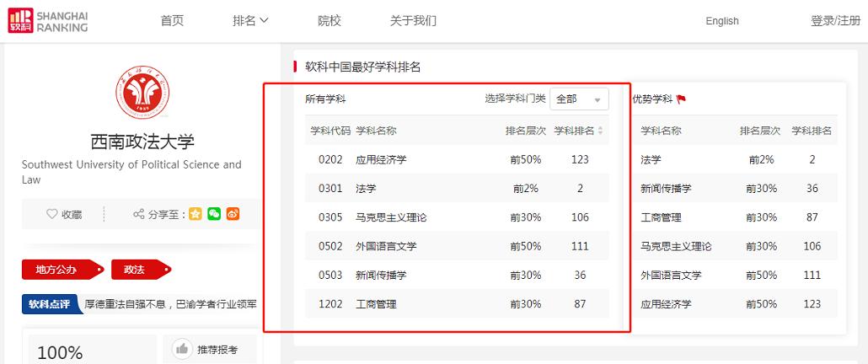Switch language to English
The height and width of the screenshot is (364, 868).
click(x=722, y=21)
